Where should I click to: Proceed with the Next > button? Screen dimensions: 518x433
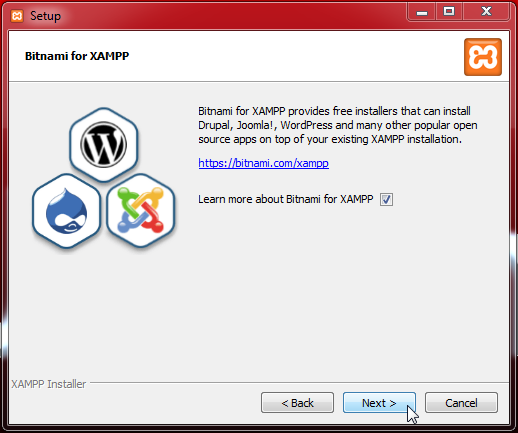[x=379, y=403]
